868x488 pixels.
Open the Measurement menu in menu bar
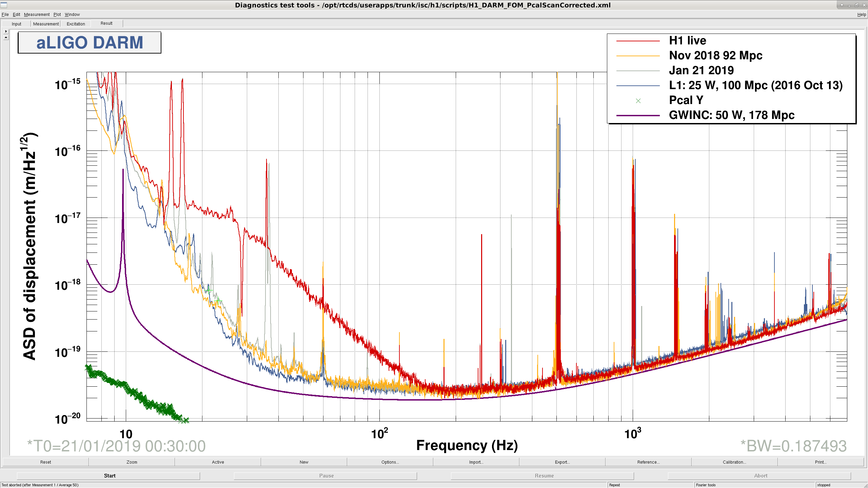coord(37,14)
